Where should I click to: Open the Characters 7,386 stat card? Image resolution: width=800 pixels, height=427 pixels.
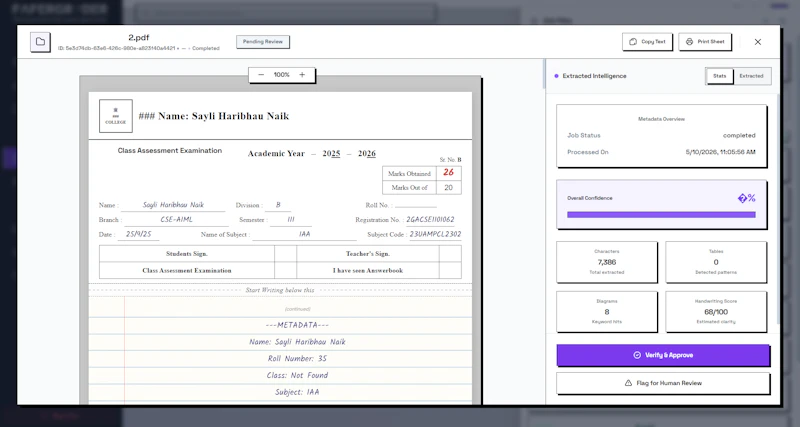tap(607, 262)
